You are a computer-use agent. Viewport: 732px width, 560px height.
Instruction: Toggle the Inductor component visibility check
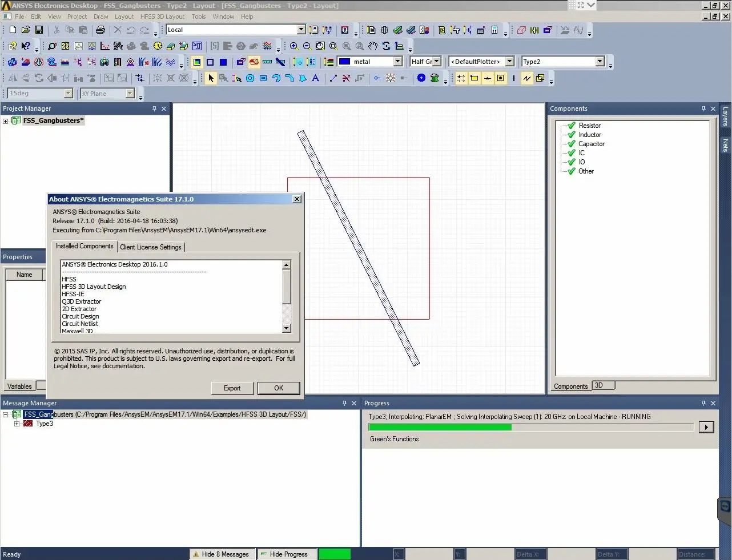tap(571, 135)
